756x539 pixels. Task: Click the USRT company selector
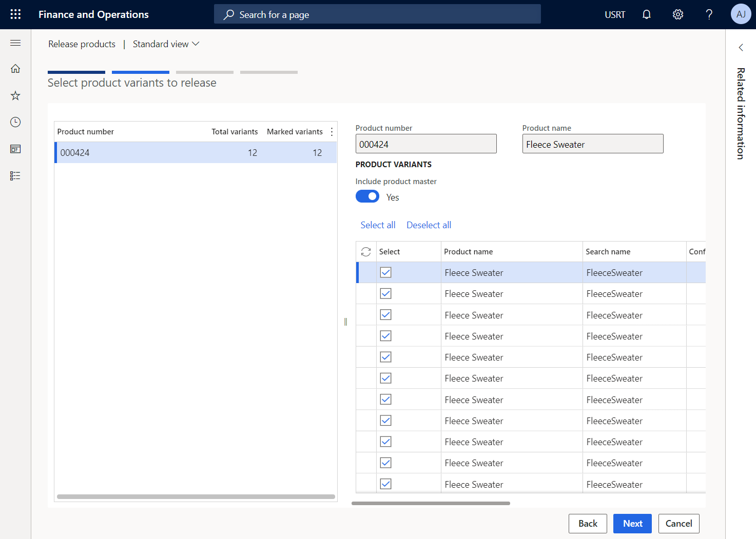tap(615, 14)
